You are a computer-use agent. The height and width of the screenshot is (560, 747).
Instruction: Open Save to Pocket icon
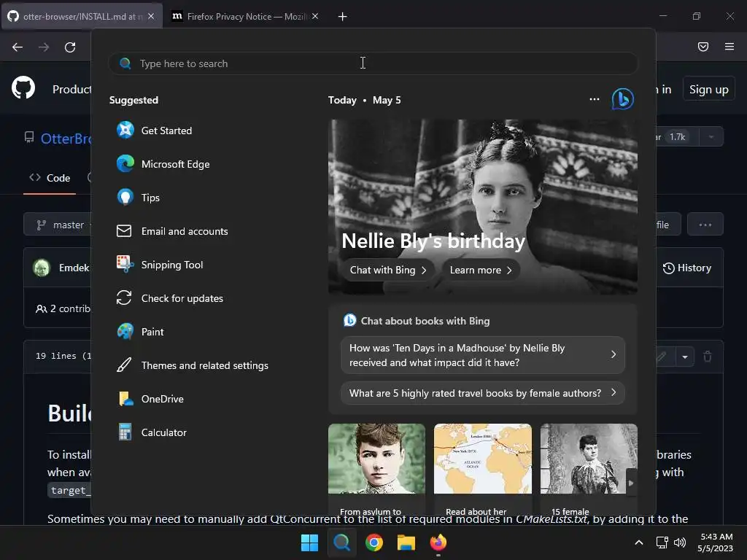click(703, 47)
